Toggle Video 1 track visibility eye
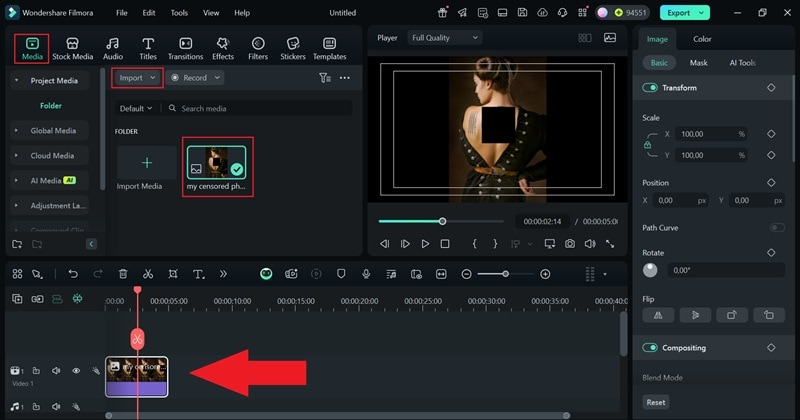Screen dimensions: 800x420 coord(76,370)
